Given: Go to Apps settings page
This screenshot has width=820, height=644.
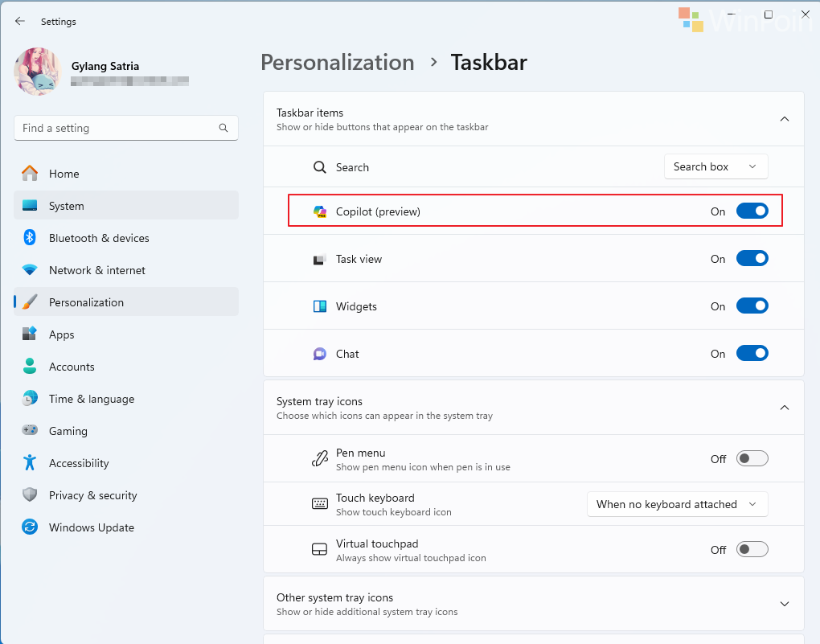Looking at the screenshot, I should pyautogui.click(x=62, y=334).
